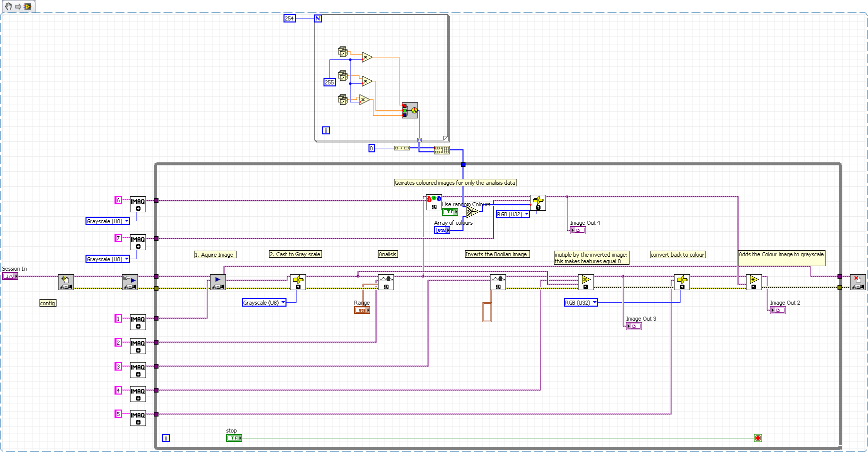Click the Session In I/O terminal
The image size is (868, 452).
pyautogui.click(x=10, y=276)
